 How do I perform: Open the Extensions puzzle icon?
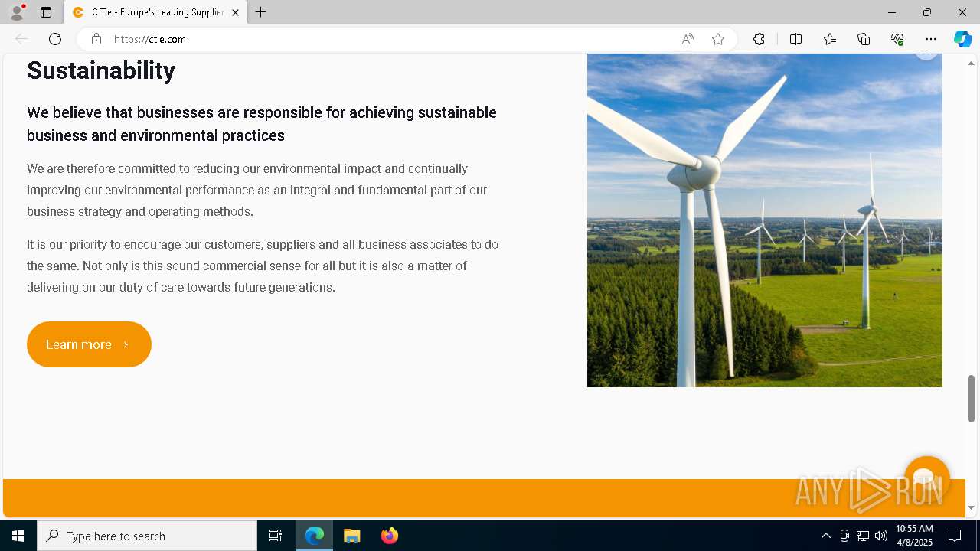tap(759, 39)
